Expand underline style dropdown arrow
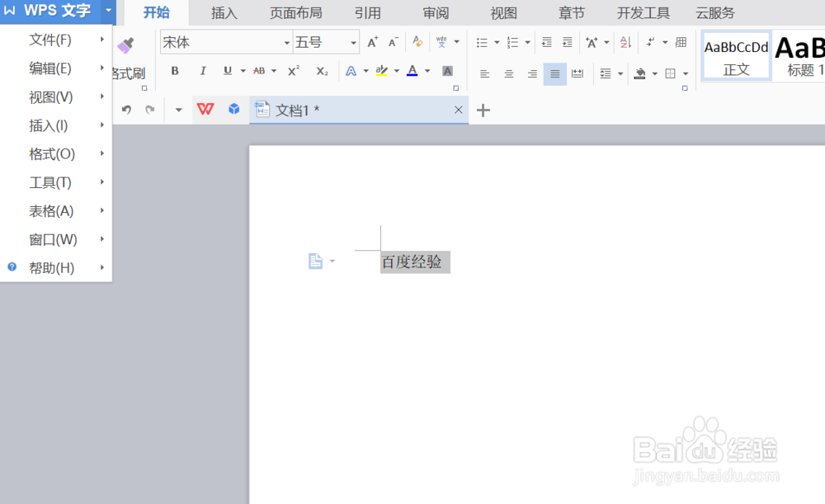Viewport: 825px width, 504px height. [243, 71]
